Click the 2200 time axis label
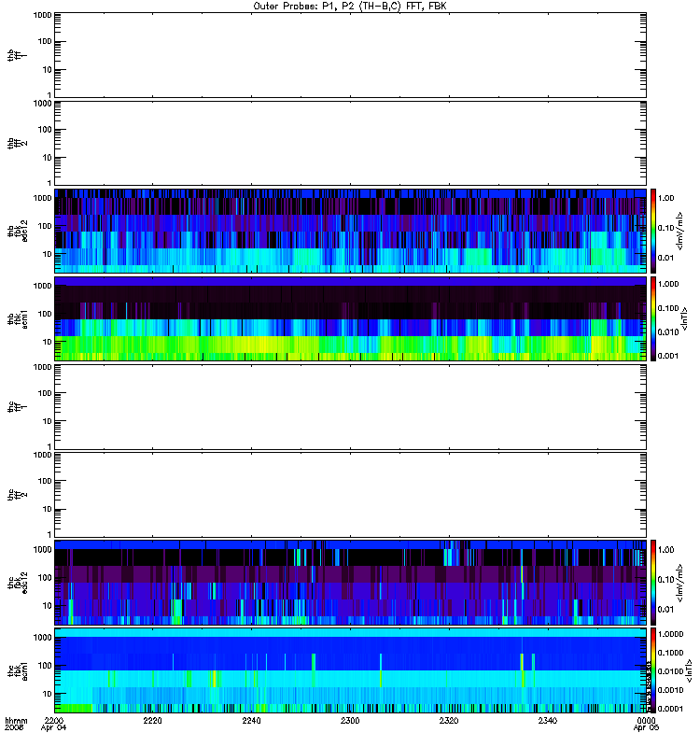700x747 pixels. [54, 720]
